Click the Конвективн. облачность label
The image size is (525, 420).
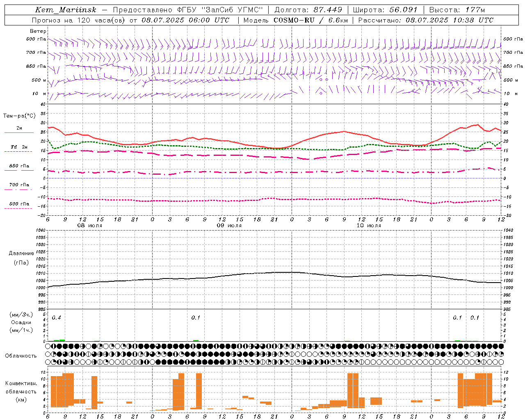(21, 388)
